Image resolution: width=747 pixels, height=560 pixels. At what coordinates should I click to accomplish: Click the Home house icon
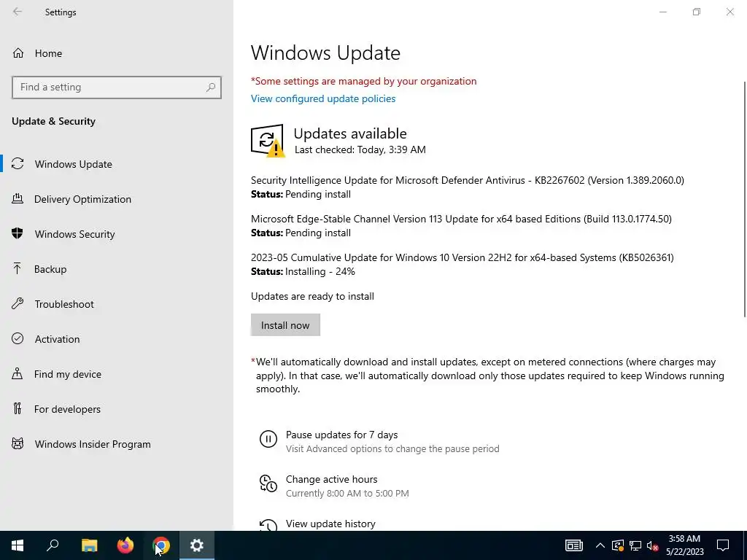click(18, 52)
